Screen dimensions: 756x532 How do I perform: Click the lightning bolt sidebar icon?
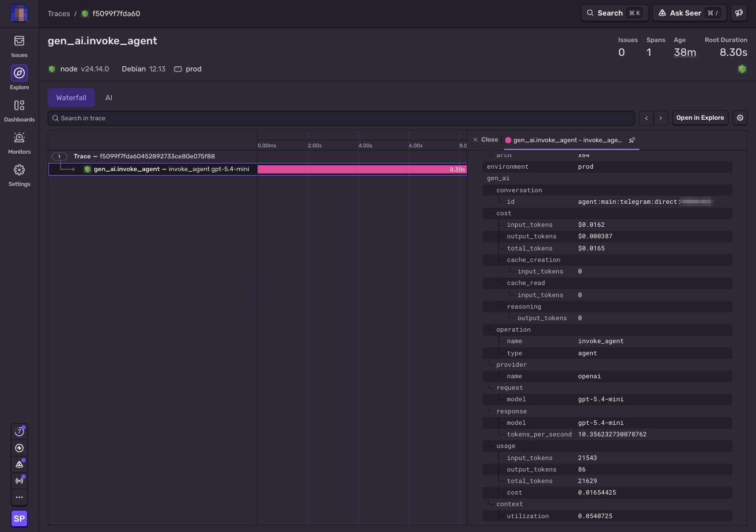click(x=19, y=448)
